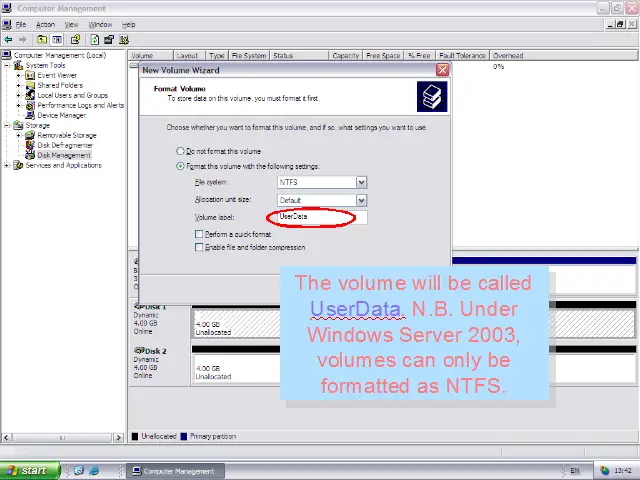Expand the Local Users and Groups node

(x=18, y=95)
